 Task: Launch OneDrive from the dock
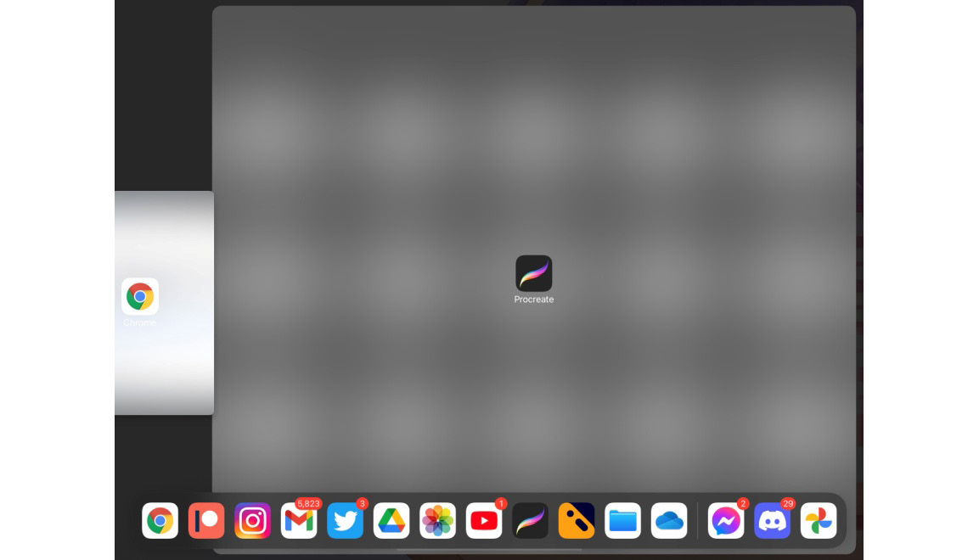(669, 520)
